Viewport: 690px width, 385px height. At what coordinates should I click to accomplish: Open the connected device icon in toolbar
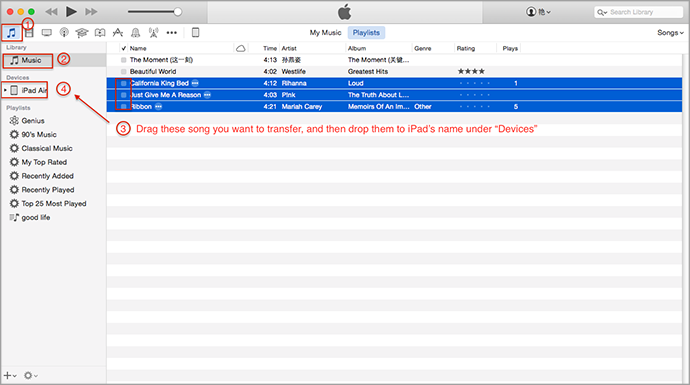(x=195, y=33)
